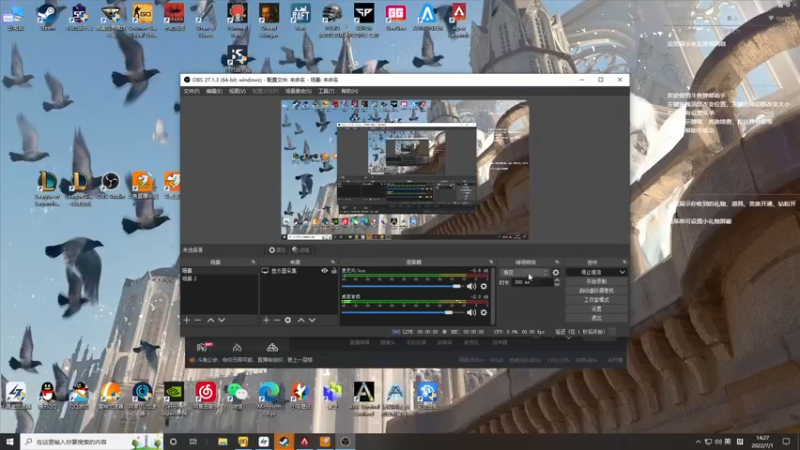The width and height of the screenshot is (800, 450).
Task: Open settings gear for Desktop Audio
Action: (484, 312)
